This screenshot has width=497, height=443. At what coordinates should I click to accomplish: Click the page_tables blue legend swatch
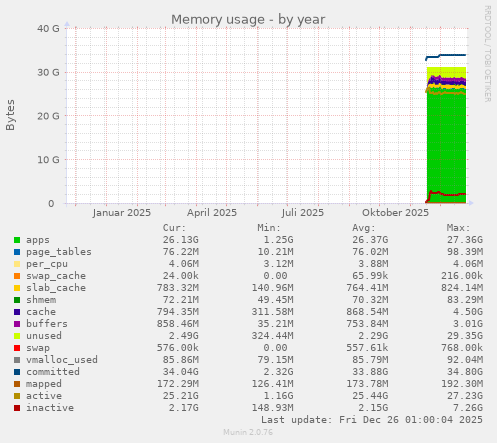click(17, 252)
